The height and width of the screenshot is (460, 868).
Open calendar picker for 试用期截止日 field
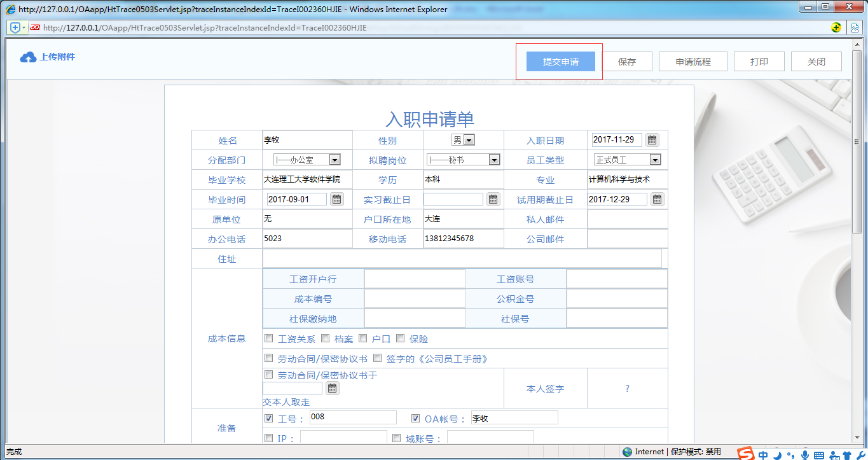pos(657,199)
